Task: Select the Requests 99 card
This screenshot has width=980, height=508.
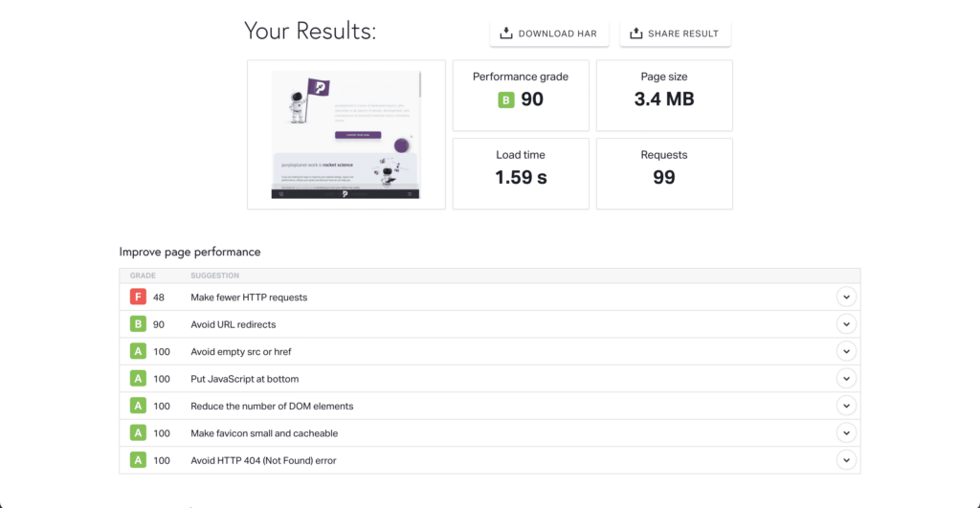Action: 664,173
